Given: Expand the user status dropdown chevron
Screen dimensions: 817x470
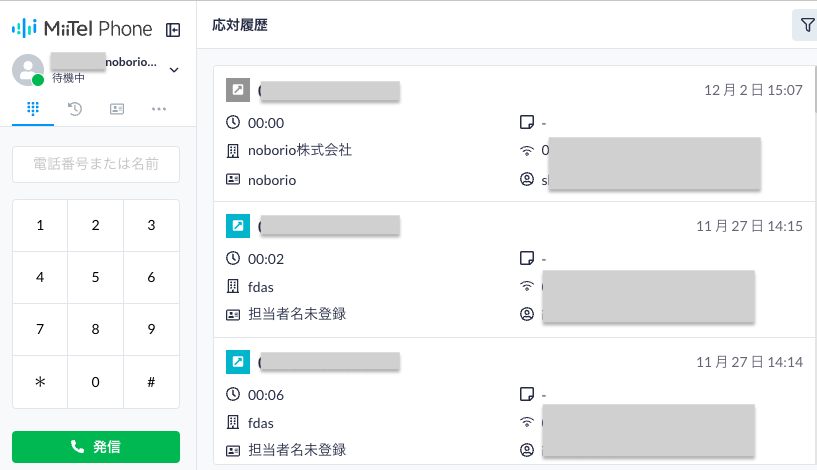Looking at the screenshot, I should [174, 70].
